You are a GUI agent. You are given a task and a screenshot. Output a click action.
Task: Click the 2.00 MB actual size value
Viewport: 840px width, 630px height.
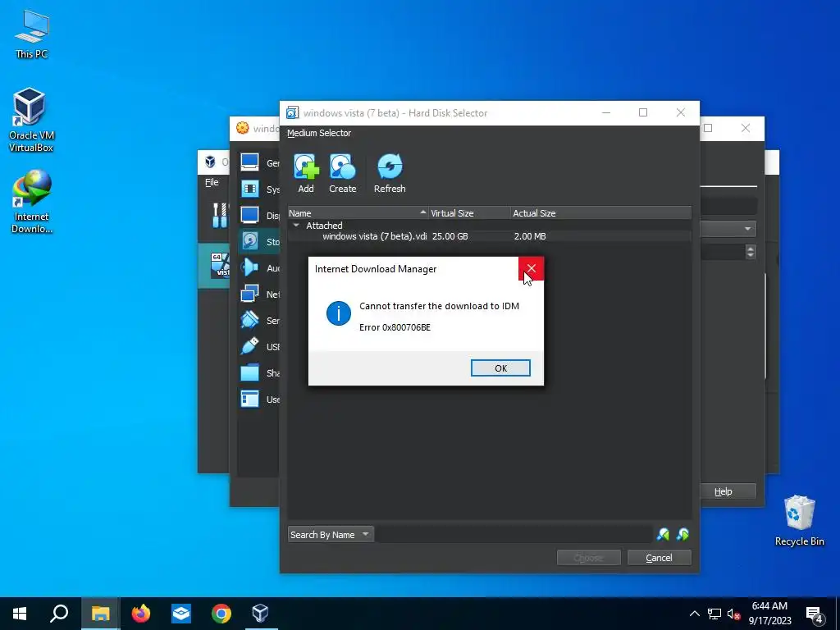click(x=530, y=236)
